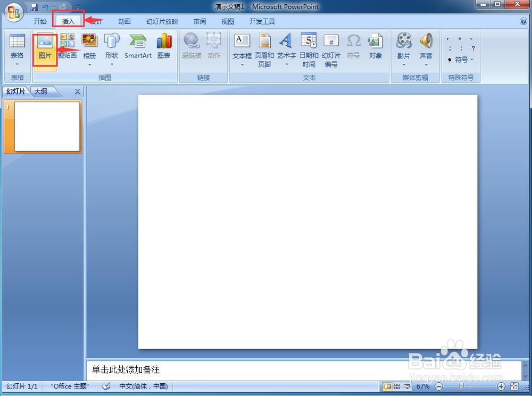Viewport: 532px width, 396px height.
Task: Expand the 形状 dropdown arrow
Action: click(112, 65)
